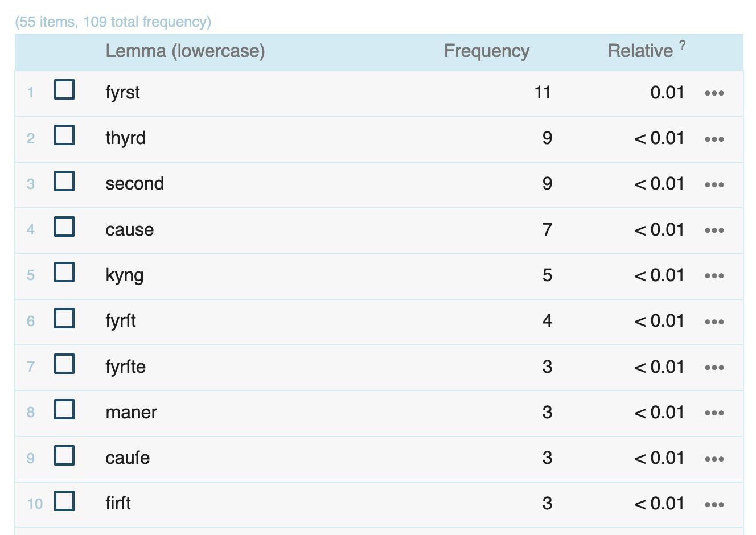Open the three-dot menu for second row
Screen dimensions: 756x535
pos(714,184)
